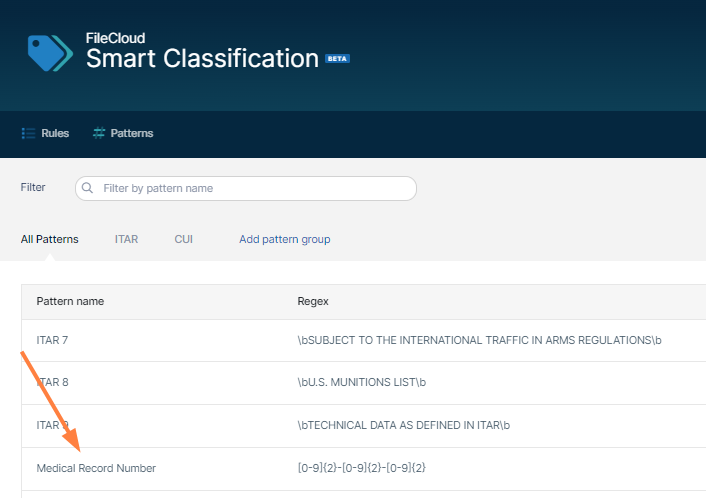Open the Patterns section label
Screen dimensions: 706x498
point(132,133)
